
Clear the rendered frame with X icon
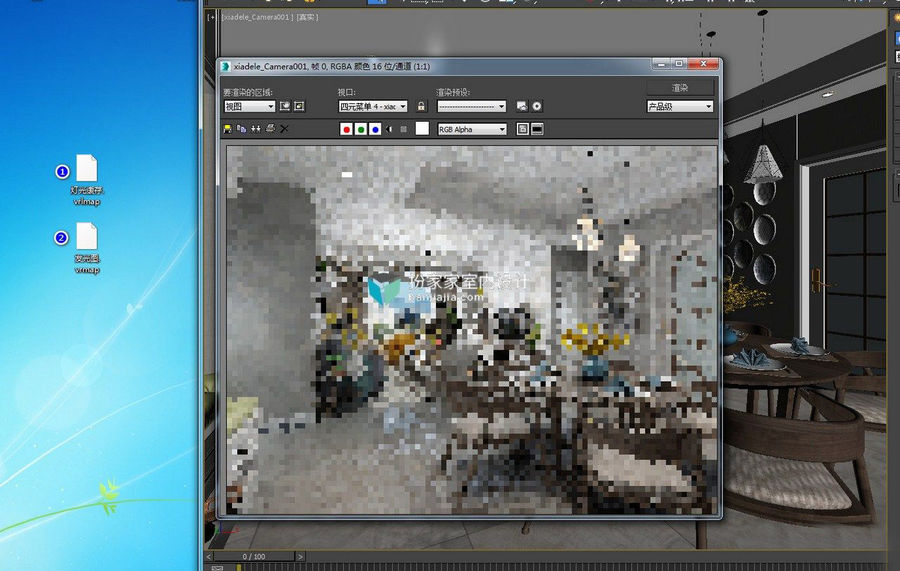pos(284,129)
